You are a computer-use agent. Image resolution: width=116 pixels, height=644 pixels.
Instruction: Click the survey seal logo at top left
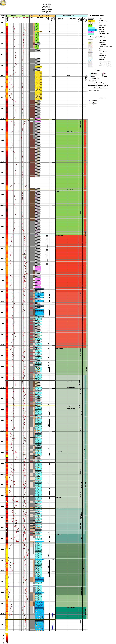click(x=3, y=3)
